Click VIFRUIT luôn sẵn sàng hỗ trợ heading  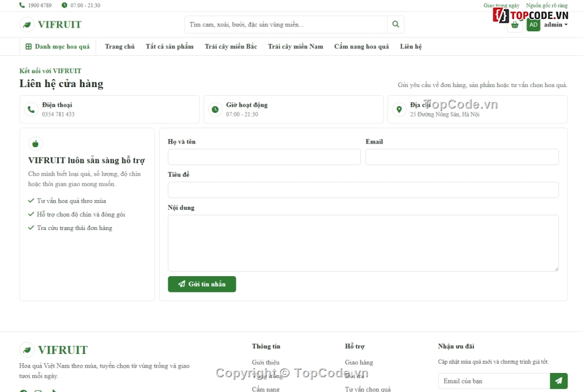coord(87,161)
